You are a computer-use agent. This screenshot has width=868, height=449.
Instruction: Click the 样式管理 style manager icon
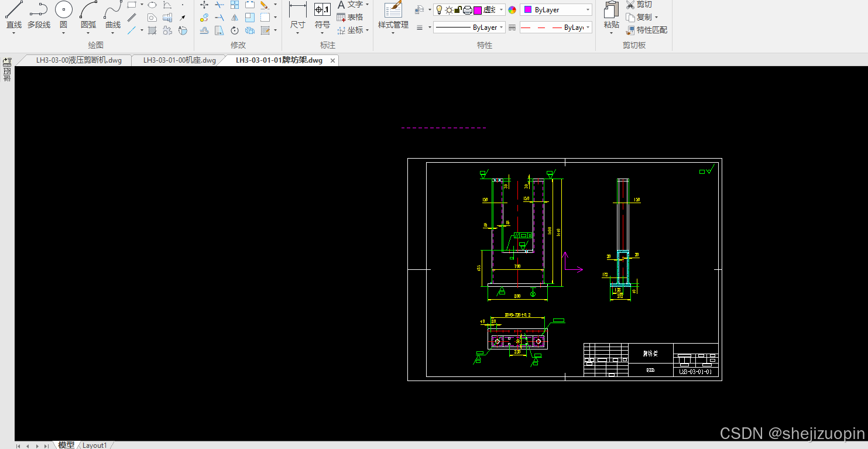coord(393,16)
